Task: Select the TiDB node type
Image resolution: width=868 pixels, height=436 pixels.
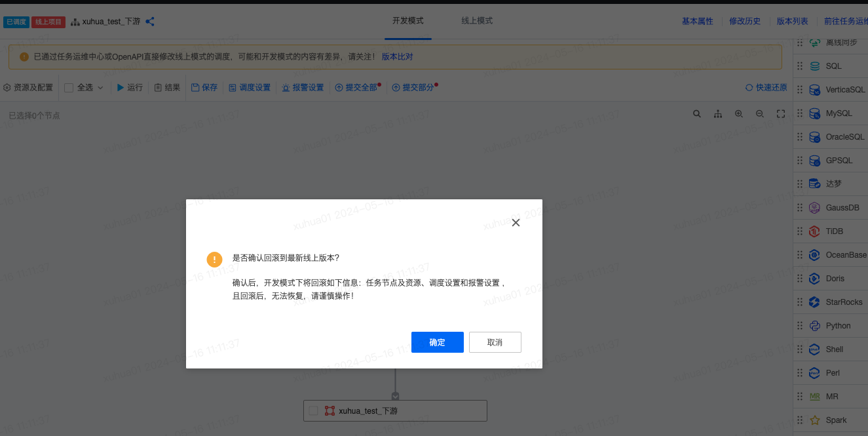Action: coord(831,231)
